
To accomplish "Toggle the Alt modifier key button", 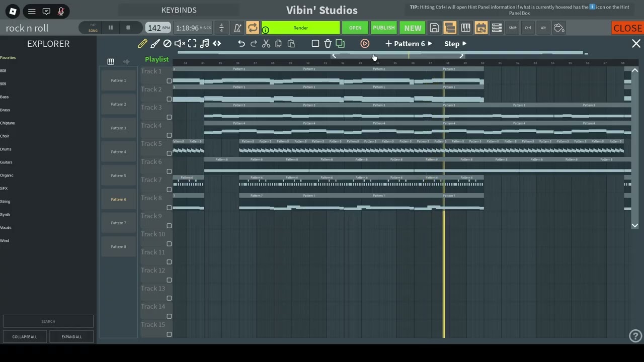I will [543, 28].
